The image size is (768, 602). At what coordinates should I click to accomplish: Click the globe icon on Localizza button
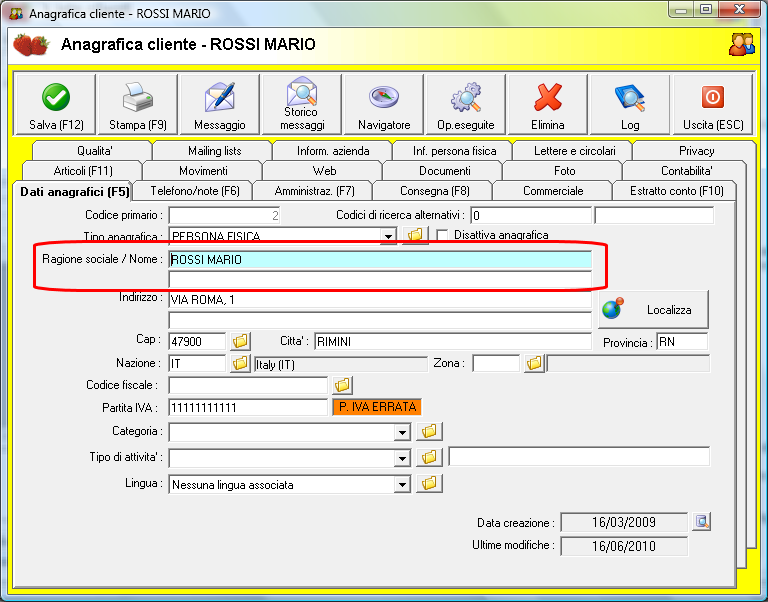pyautogui.click(x=613, y=308)
